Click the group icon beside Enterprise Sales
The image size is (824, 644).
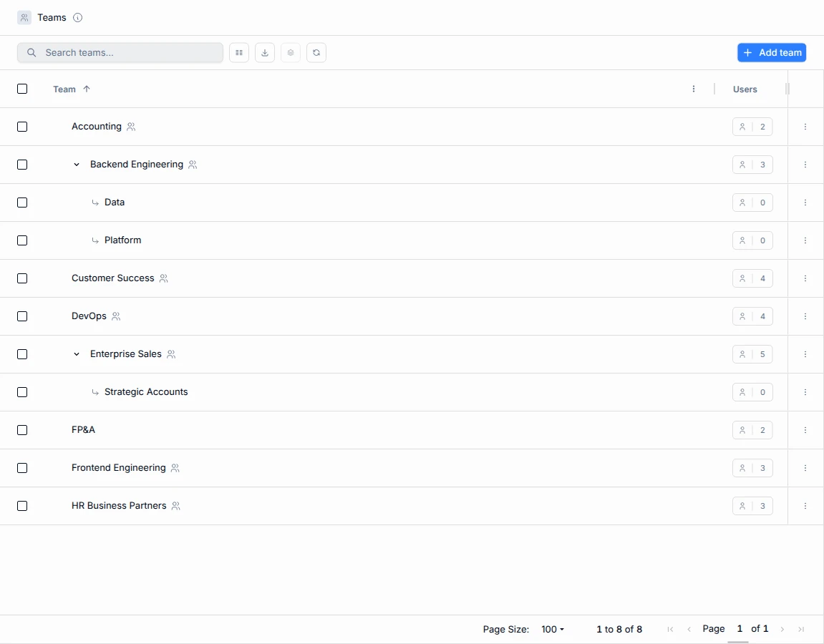point(171,354)
